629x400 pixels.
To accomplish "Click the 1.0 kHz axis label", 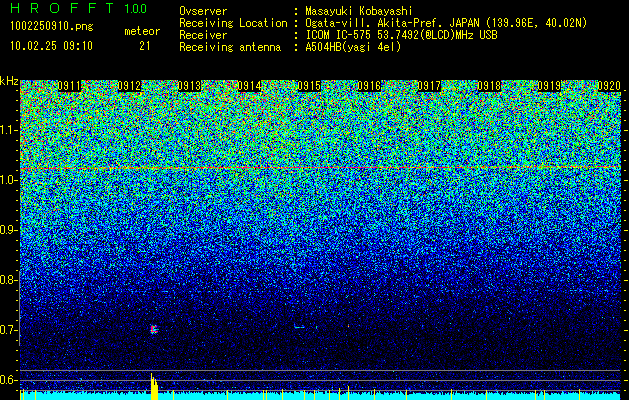I will 8,181.
